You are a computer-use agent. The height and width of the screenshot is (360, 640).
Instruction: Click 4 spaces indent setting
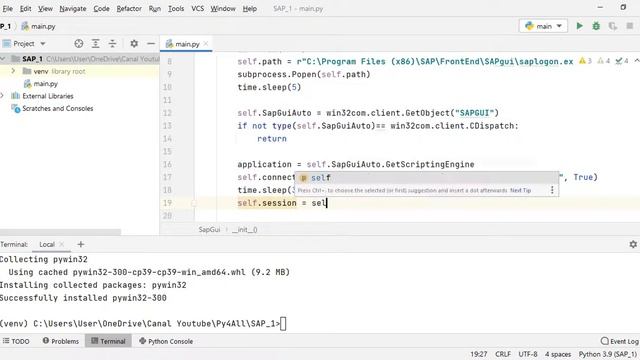point(558,354)
